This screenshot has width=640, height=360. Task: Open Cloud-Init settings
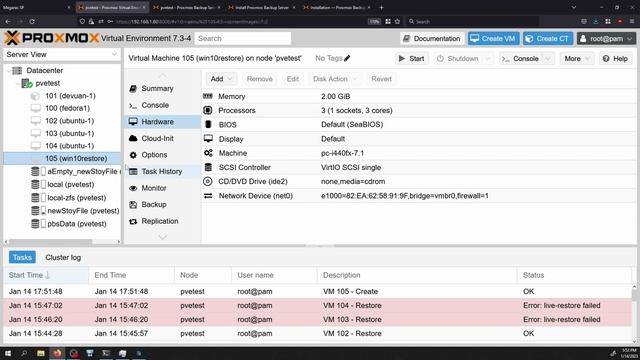[x=157, y=138]
